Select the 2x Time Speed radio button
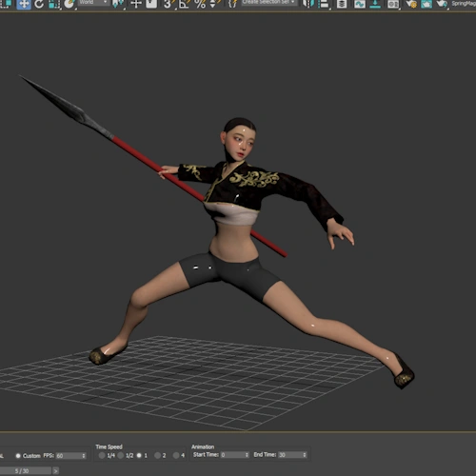 tap(157, 455)
